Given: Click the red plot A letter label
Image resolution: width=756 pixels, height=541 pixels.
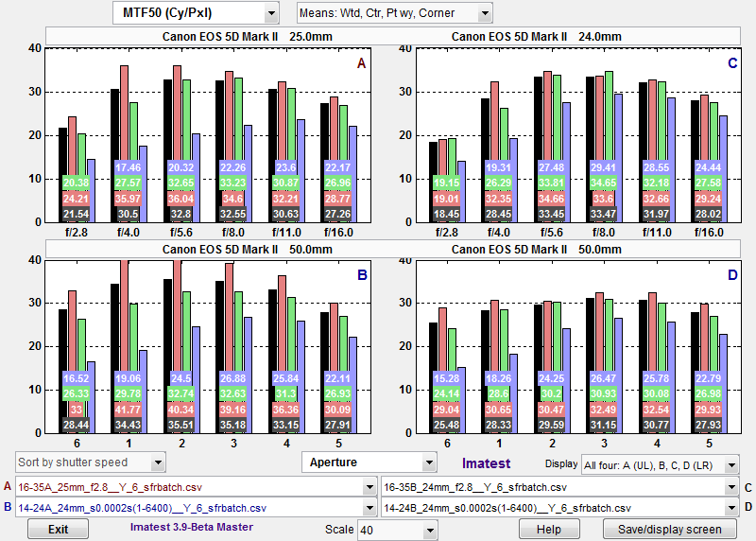Looking at the screenshot, I should [x=361, y=63].
